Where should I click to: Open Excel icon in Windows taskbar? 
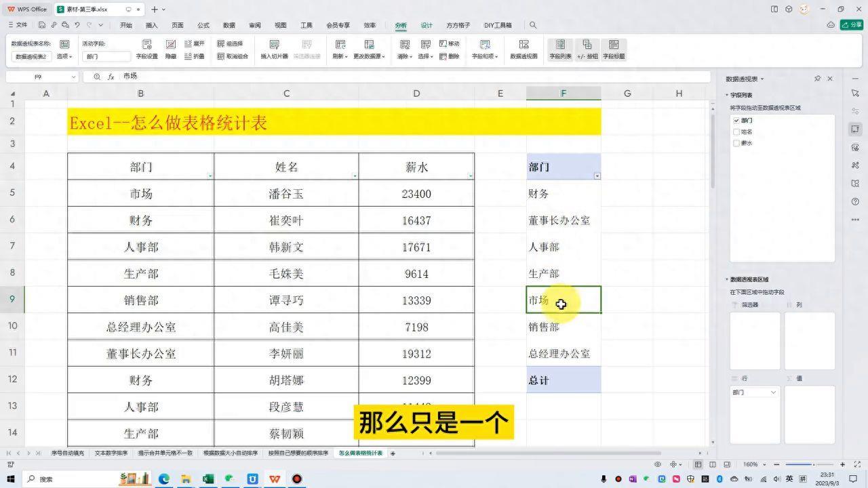pyautogui.click(x=208, y=479)
